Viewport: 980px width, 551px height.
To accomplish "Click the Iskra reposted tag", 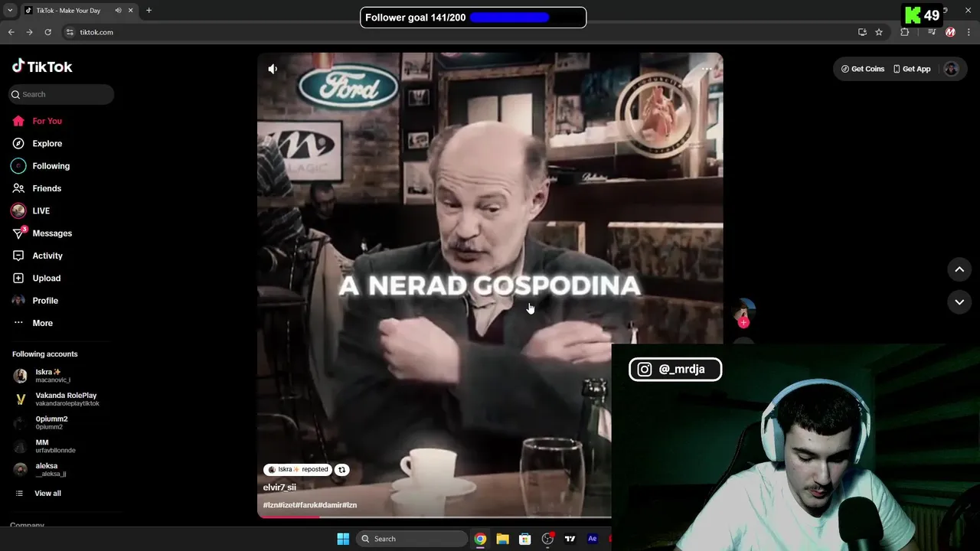I will pyautogui.click(x=298, y=470).
